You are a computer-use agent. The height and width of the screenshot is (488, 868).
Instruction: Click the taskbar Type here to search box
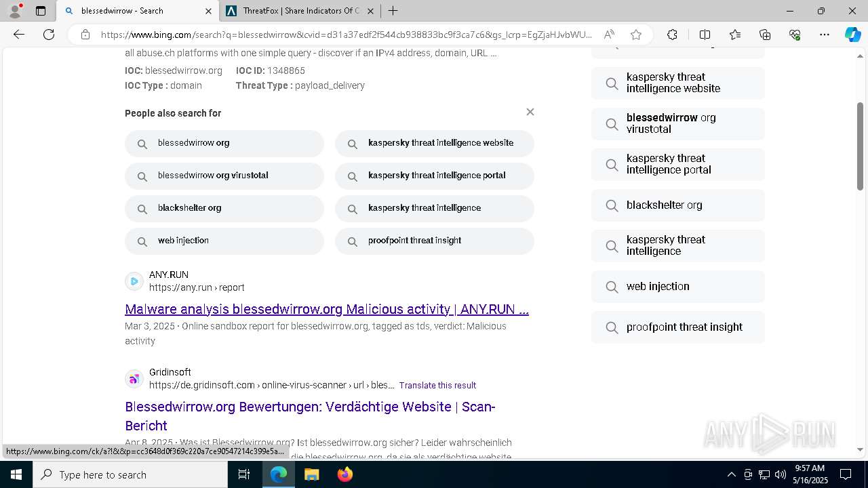pos(130,474)
